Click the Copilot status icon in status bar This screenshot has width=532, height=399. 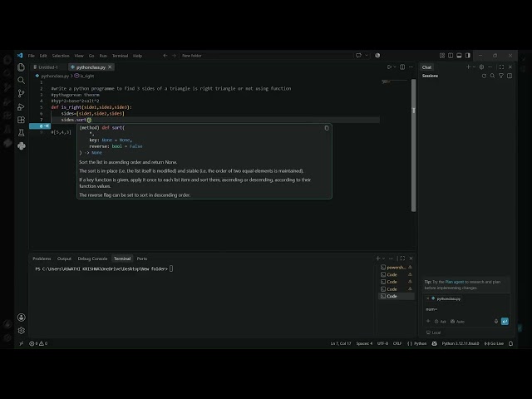pyautogui.click(x=434, y=343)
